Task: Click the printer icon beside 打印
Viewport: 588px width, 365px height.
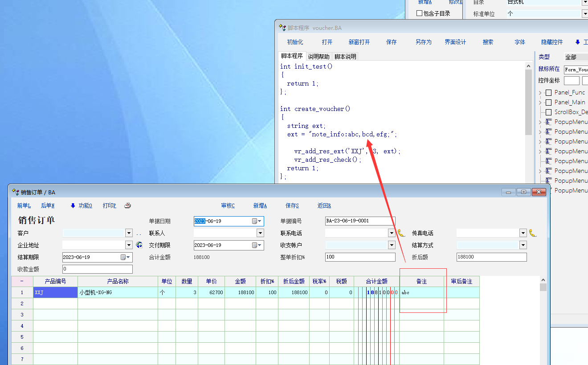Action: pyautogui.click(x=127, y=205)
